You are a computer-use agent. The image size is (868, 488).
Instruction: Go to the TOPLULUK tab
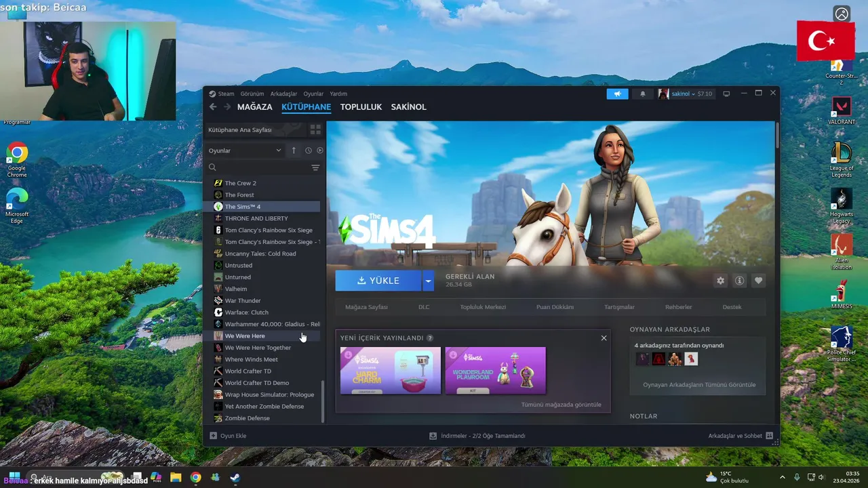coord(361,107)
